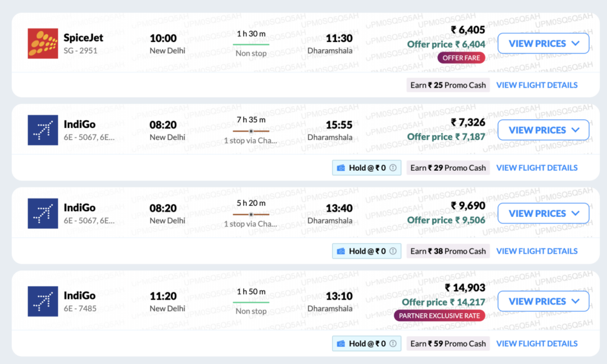This screenshot has height=364, width=607.
Task: Click 13:10 arrival time
Action: coord(339,296)
